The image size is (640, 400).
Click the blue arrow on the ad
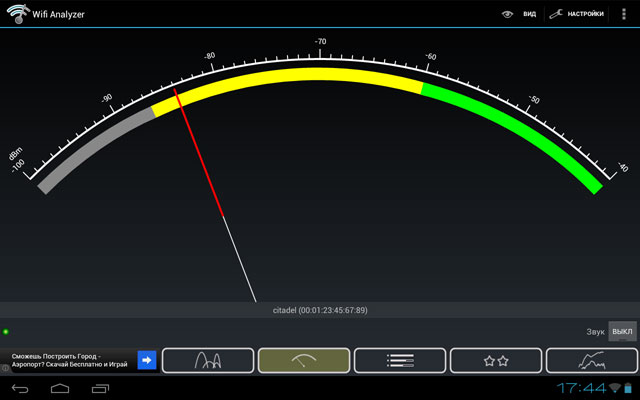(147, 360)
